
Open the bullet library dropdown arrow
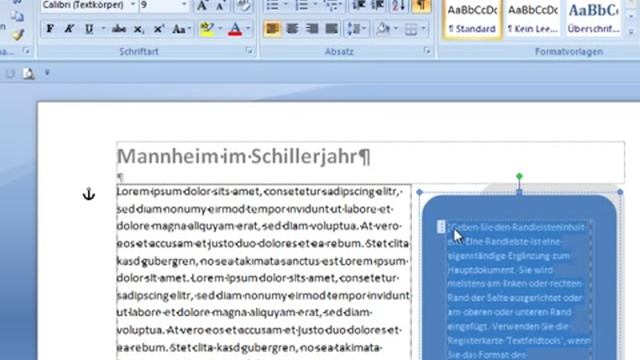point(285,5)
